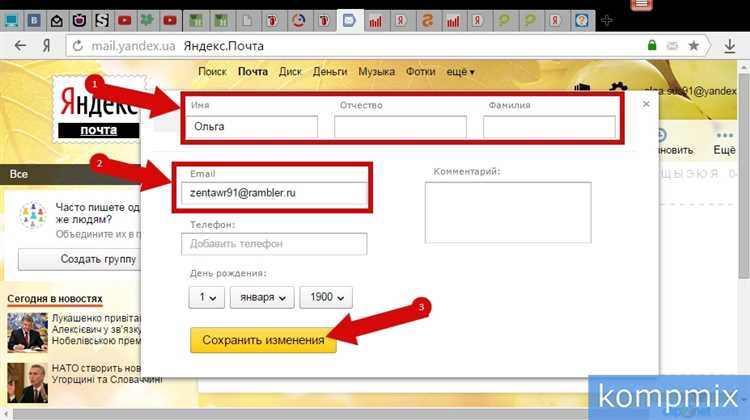750x420 pixels.
Task: Open the Лукашенко news headline
Action: pos(96,329)
